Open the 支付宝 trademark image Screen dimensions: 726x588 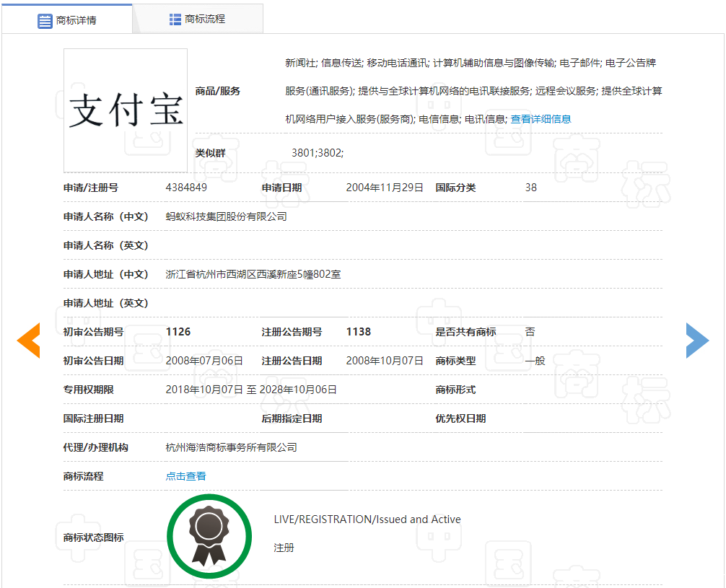(126, 110)
